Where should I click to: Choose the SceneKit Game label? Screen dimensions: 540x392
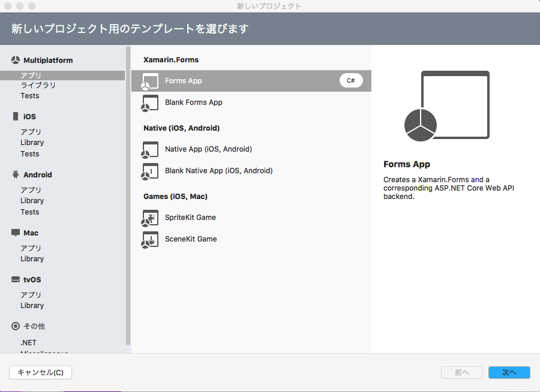click(x=191, y=239)
